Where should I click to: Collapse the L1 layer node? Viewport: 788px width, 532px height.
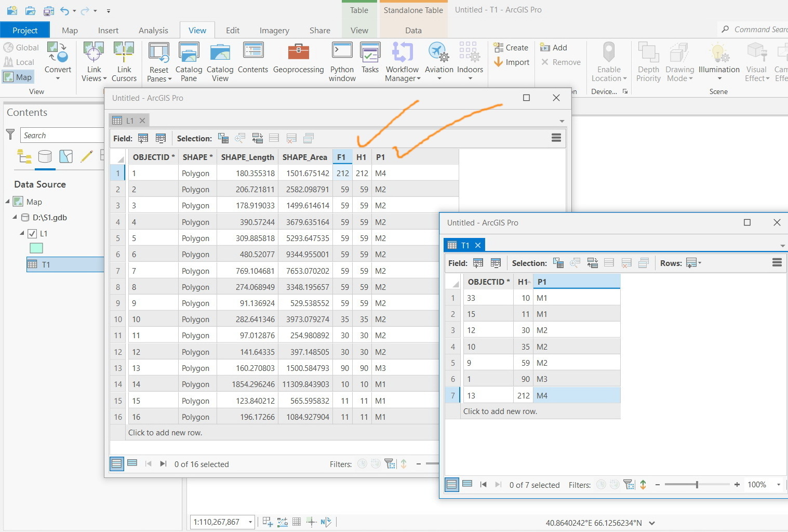[22, 233]
